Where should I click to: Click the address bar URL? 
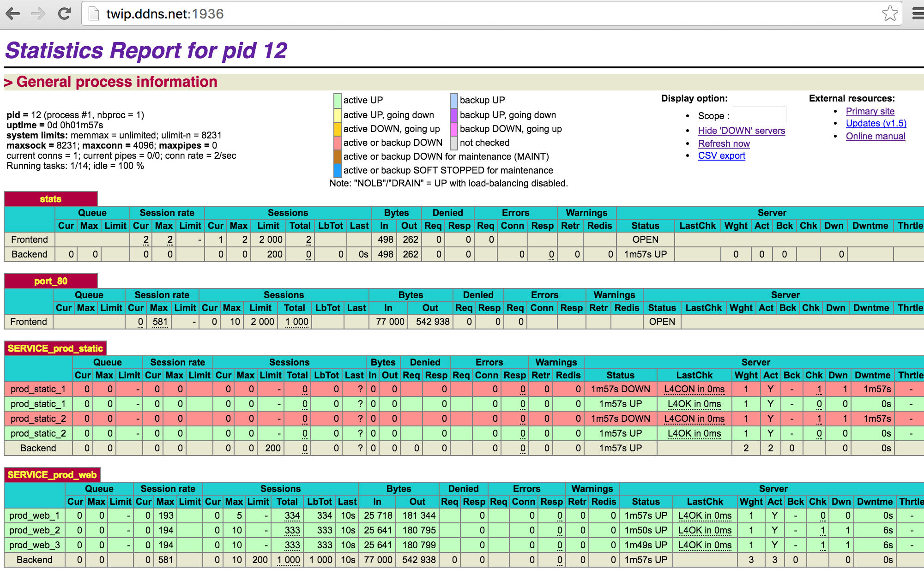click(x=165, y=14)
